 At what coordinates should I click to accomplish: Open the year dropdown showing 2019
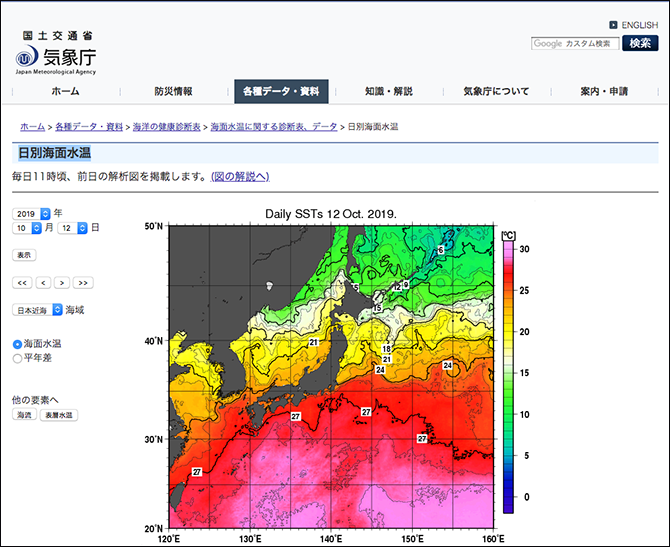point(32,214)
